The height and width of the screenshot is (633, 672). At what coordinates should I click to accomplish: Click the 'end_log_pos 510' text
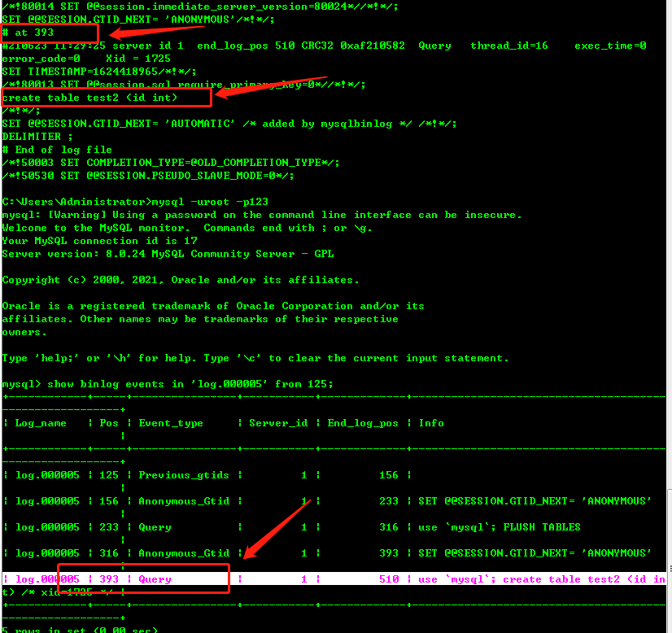[246, 46]
